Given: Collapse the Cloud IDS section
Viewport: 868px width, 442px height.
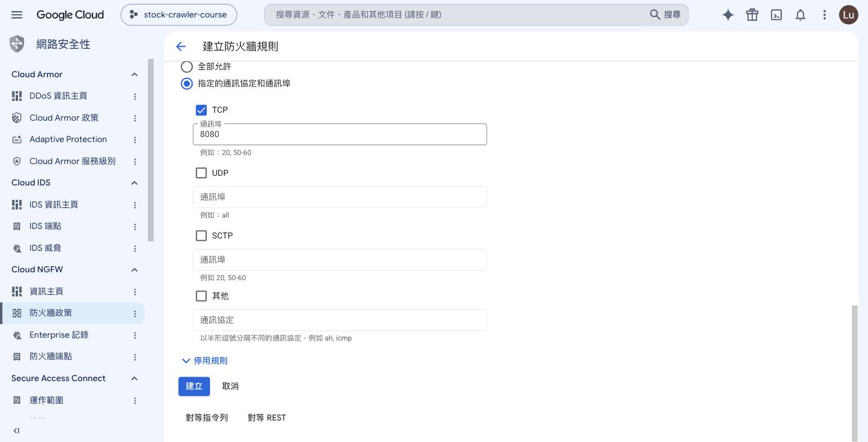Looking at the screenshot, I should pyautogui.click(x=134, y=183).
